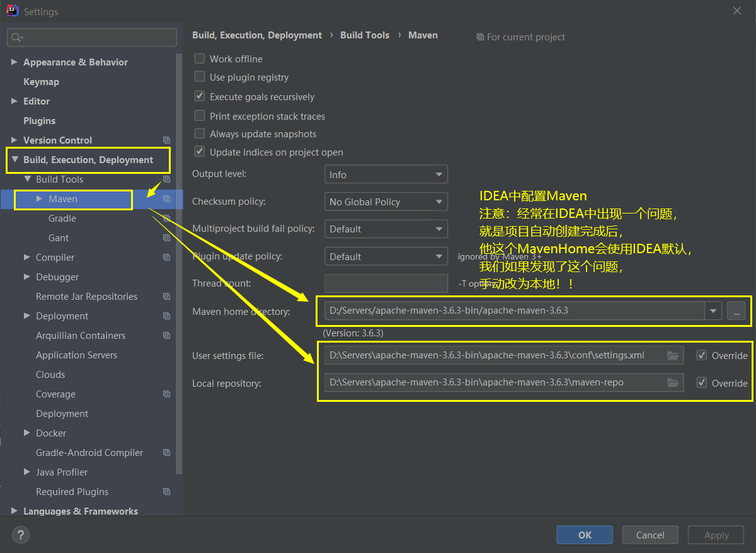
Task: Click project-level icon beside Arquillian Containers
Action: click(166, 336)
